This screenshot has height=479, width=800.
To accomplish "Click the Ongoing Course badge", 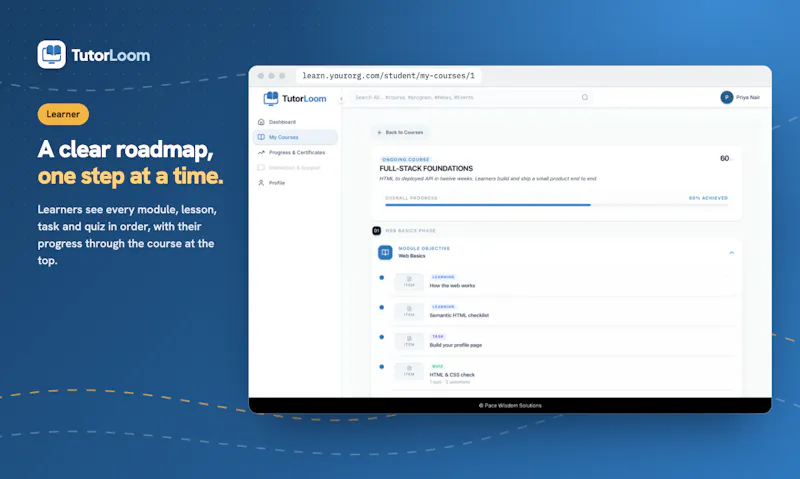I will 406,159.
